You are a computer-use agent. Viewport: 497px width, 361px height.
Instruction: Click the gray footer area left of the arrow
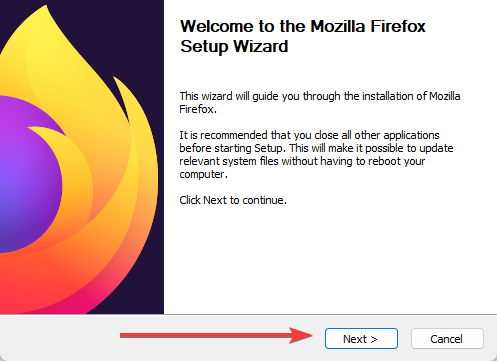(60, 337)
